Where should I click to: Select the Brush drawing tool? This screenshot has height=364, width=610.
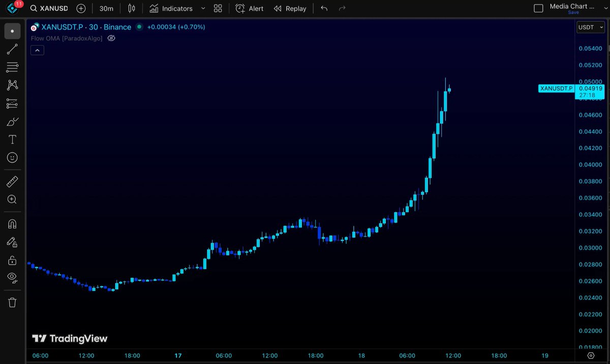click(12, 121)
